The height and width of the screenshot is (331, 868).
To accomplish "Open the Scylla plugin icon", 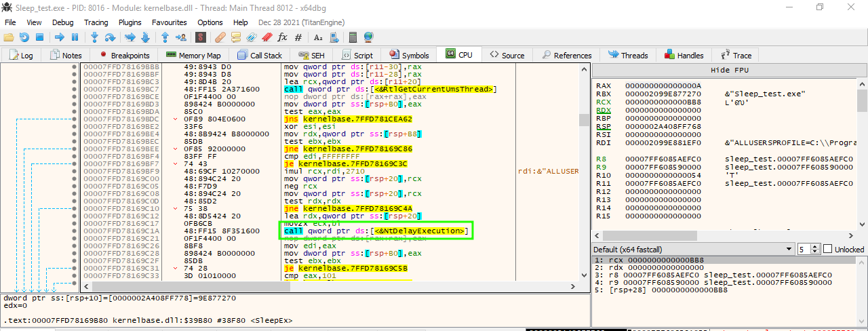I will pos(200,37).
